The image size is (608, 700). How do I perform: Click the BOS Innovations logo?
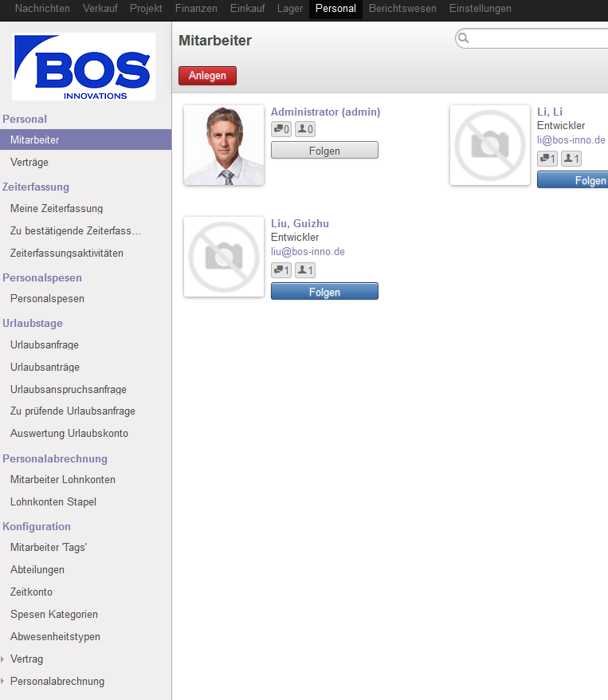tap(84, 66)
